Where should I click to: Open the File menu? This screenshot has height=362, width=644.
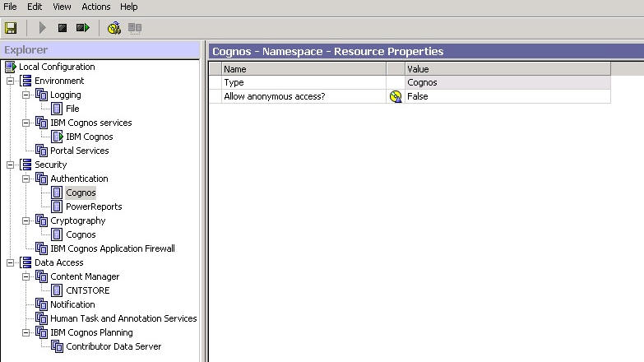pos(10,7)
